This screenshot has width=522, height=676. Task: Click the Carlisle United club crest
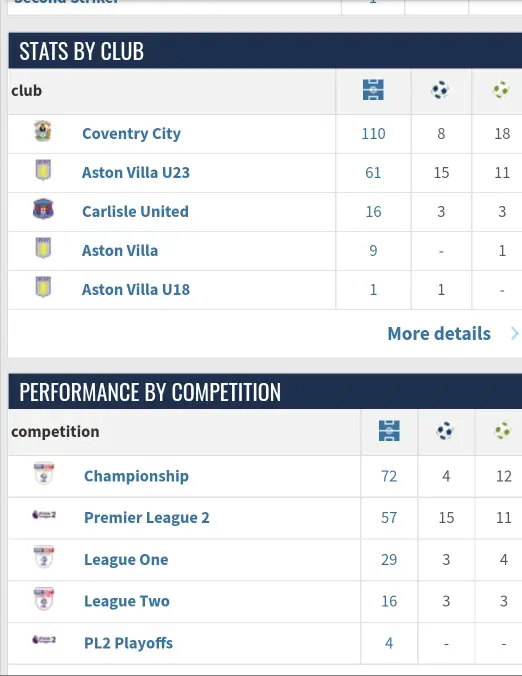pos(43,209)
